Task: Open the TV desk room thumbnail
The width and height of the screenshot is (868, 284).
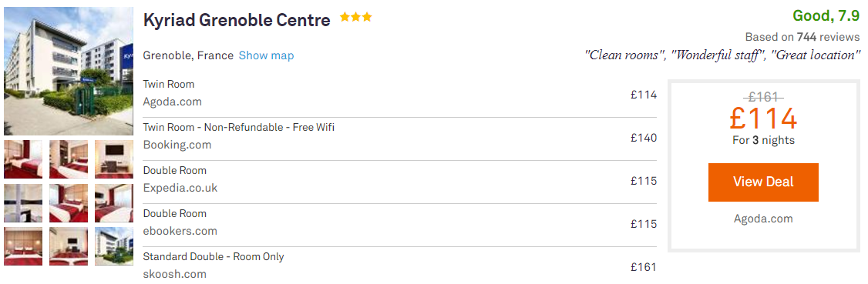Action: click(114, 159)
